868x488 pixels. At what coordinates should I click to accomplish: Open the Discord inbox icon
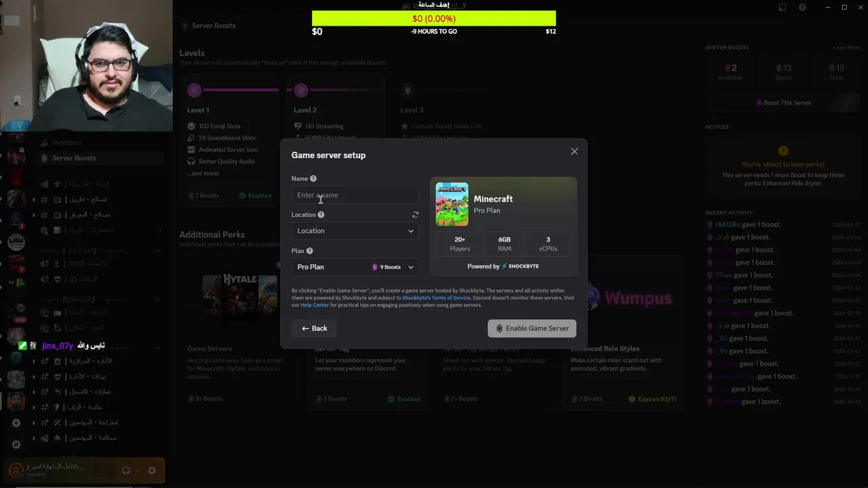(x=783, y=7)
